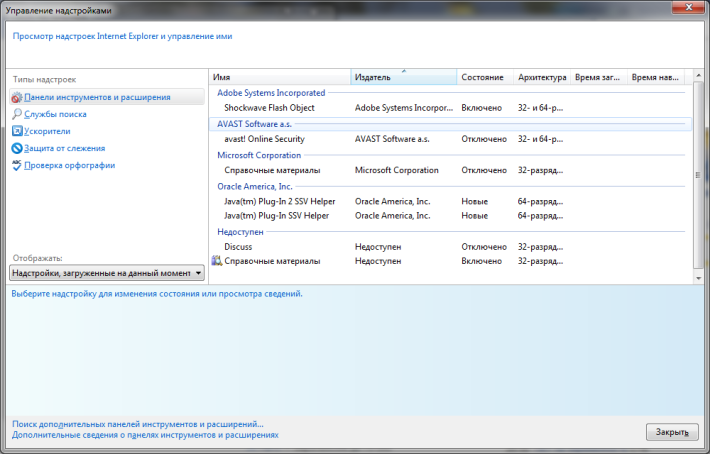
Task: Click the Tracking Protection blocked icon
Action: (16, 148)
